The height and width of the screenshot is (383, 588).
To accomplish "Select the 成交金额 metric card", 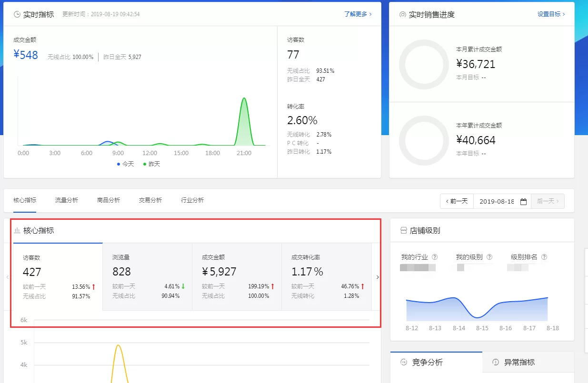I will [237, 277].
